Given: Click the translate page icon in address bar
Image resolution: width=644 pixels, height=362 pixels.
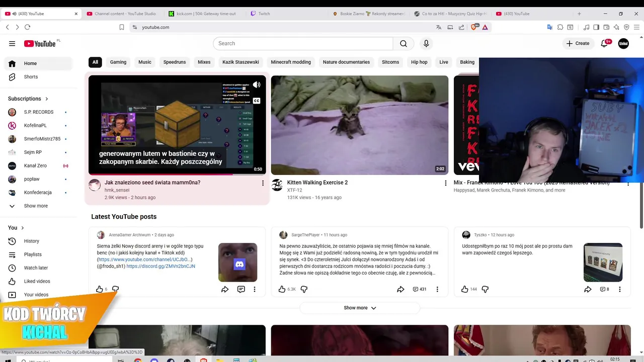Looking at the screenshot, I should coord(439,27).
